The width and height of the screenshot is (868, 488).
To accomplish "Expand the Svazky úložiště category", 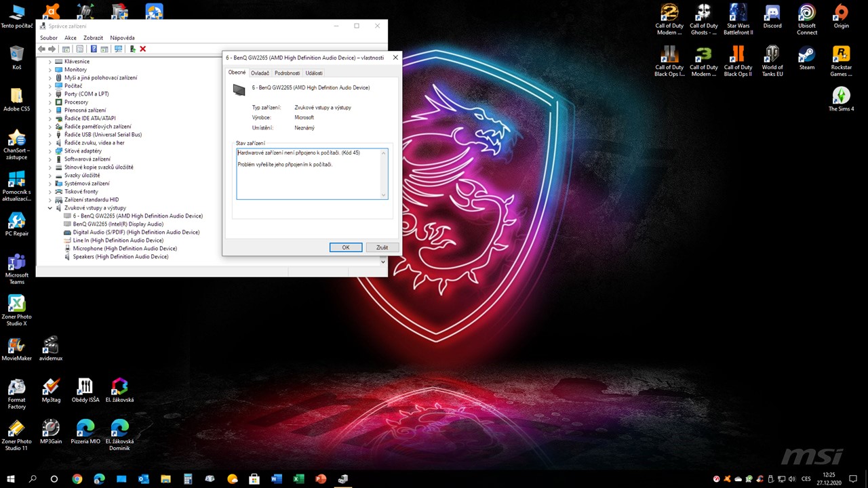I will (50, 176).
